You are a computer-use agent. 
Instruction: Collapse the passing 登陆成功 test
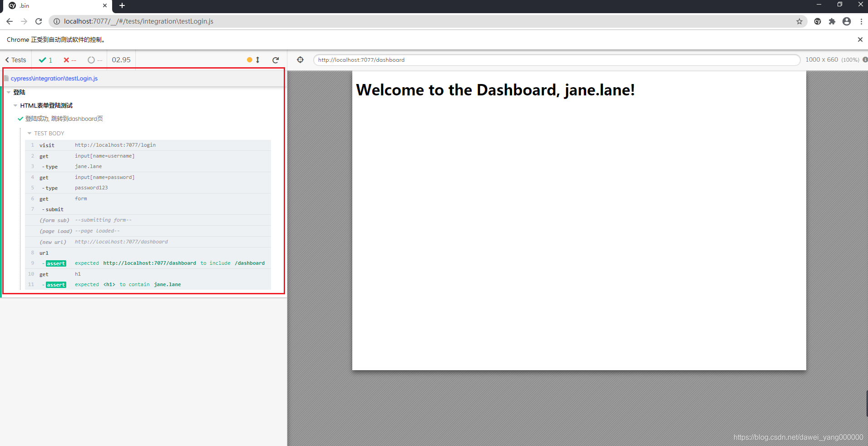point(60,119)
